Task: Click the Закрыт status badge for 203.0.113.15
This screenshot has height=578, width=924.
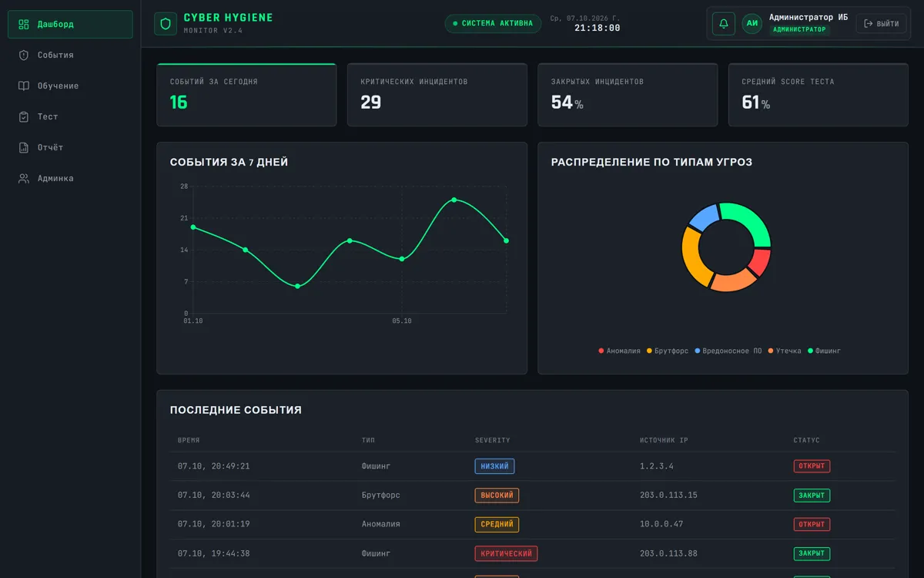Action: click(812, 496)
